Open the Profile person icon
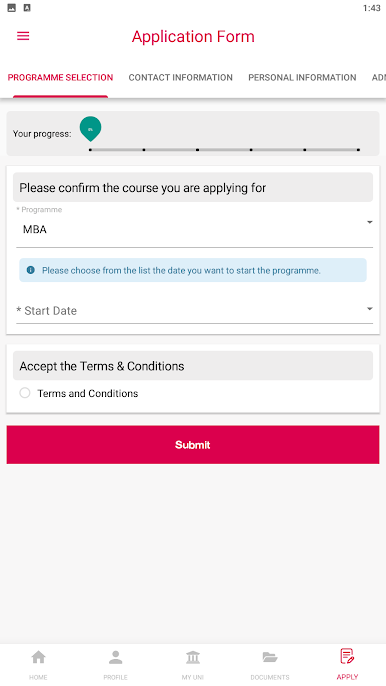 [x=116, y=657]
